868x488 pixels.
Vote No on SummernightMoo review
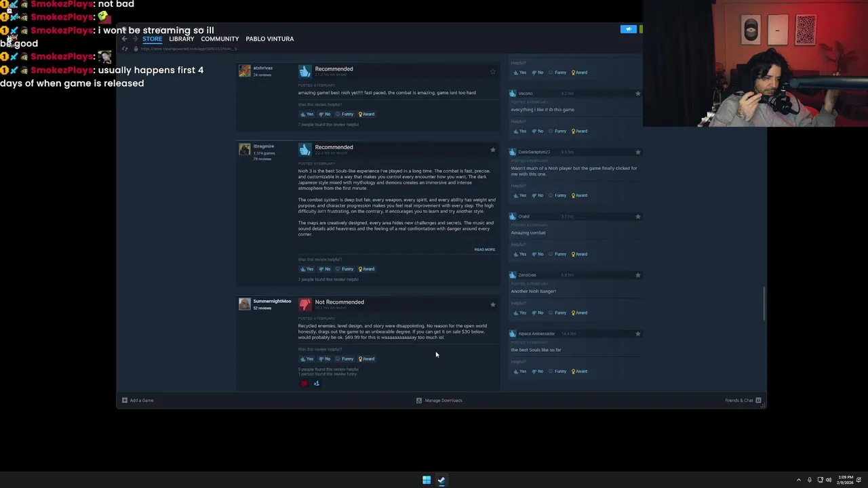click(x=325, y=359)
